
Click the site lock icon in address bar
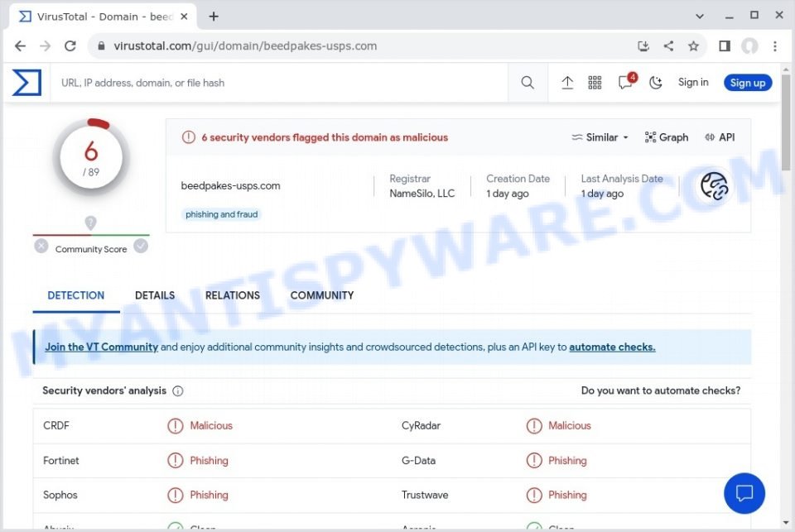click(x=101, y=46)
